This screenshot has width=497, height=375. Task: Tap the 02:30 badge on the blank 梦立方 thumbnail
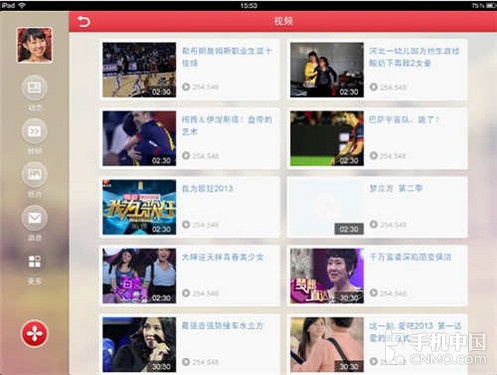349,229
